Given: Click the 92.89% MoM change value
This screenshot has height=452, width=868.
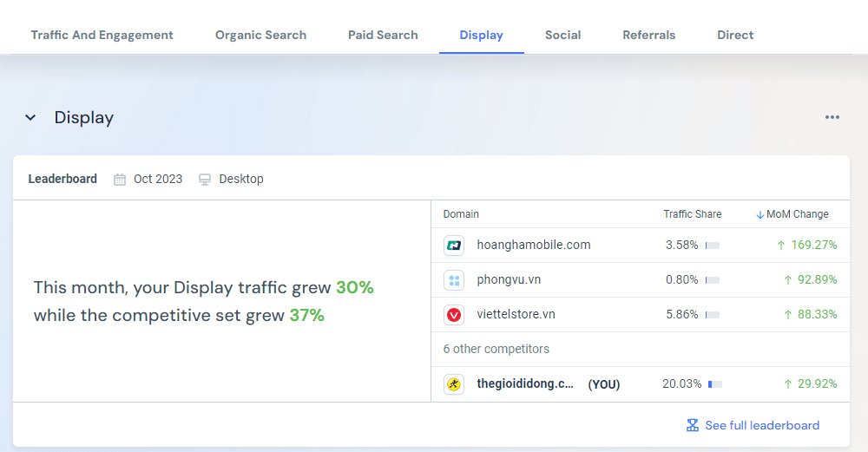Looking at the screenshot, I should pos(817,280).
